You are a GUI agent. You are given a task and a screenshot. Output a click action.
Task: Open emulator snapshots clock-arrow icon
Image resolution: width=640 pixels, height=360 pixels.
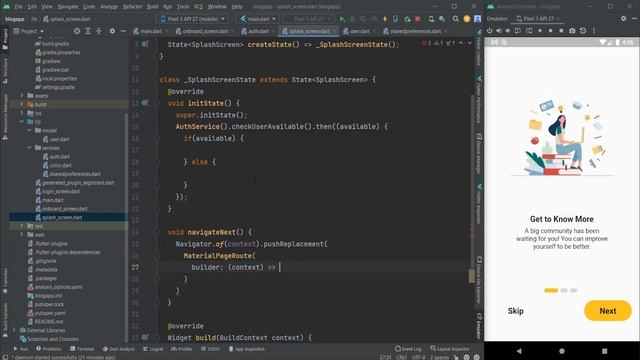583,31
